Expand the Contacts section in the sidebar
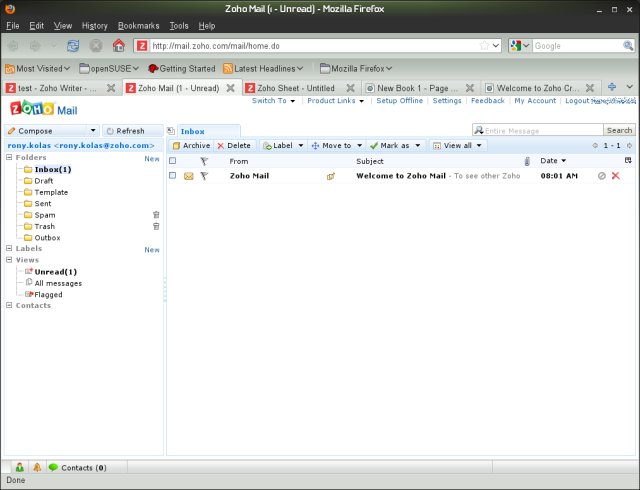Screen dimensions: 640x490 [10, 305]
